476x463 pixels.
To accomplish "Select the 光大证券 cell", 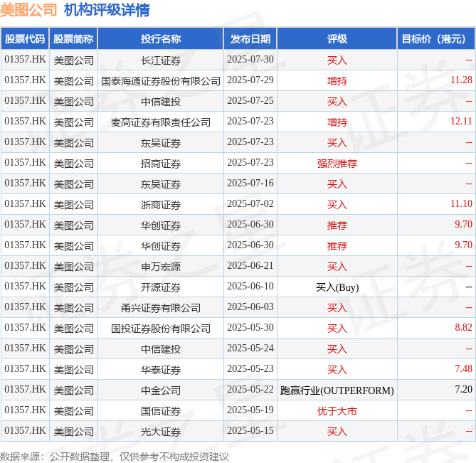I will [161, 432].
